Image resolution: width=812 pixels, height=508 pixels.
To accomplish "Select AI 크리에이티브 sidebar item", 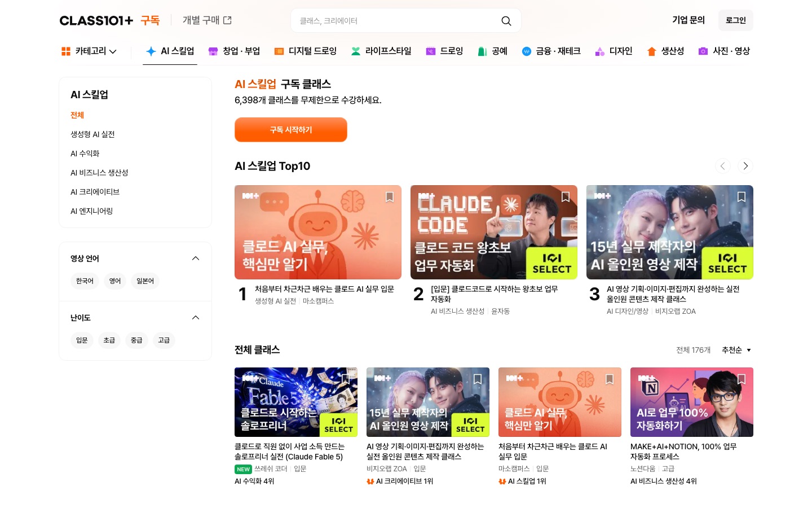I will pos(95,192).
